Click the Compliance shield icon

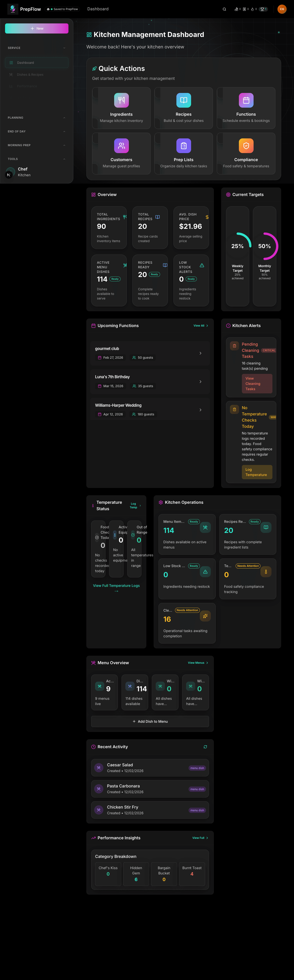pyautogui.click(x=246, y=146)
